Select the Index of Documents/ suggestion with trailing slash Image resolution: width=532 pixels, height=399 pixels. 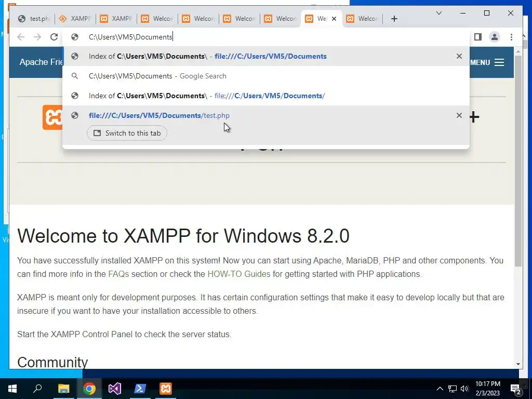[267, 96]
